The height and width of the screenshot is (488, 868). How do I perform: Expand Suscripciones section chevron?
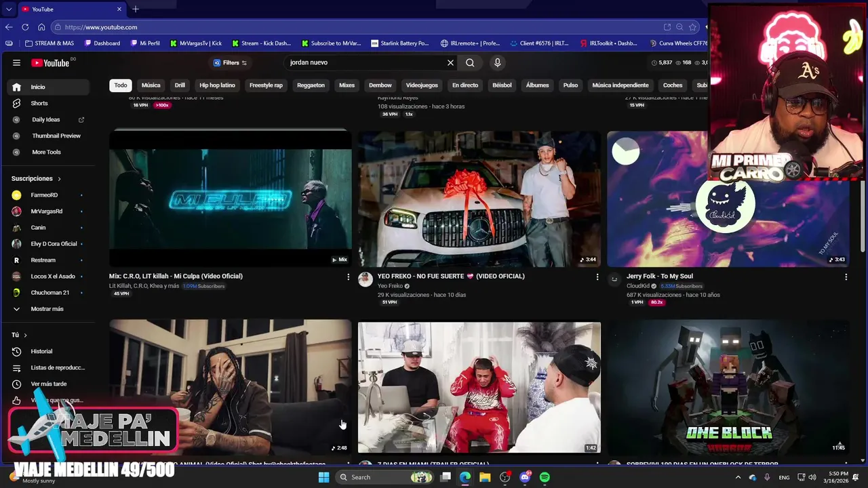tap(59, 179)
